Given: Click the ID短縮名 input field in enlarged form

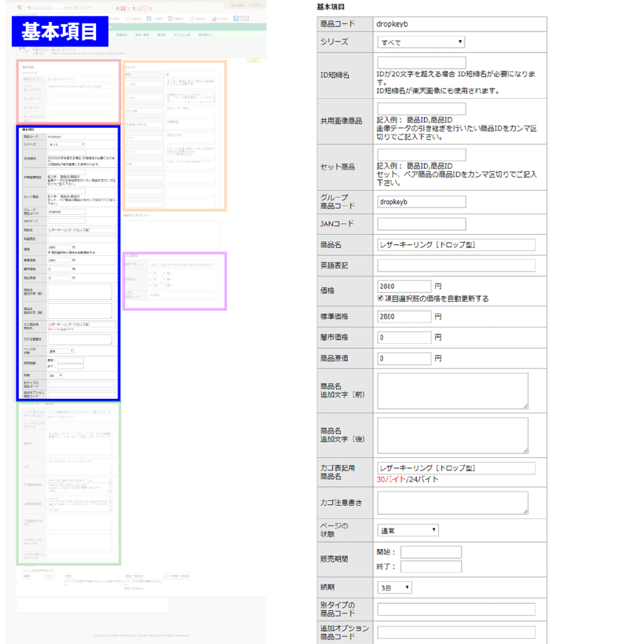Looking at the screenshot, I should click(x=421, y=62).
